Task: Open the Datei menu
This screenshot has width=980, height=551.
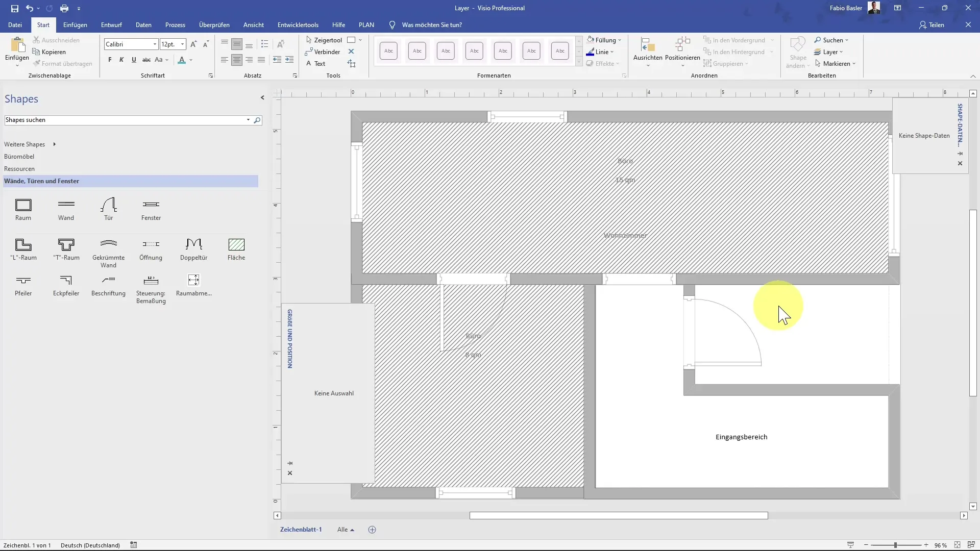Action: coord(15,24)
